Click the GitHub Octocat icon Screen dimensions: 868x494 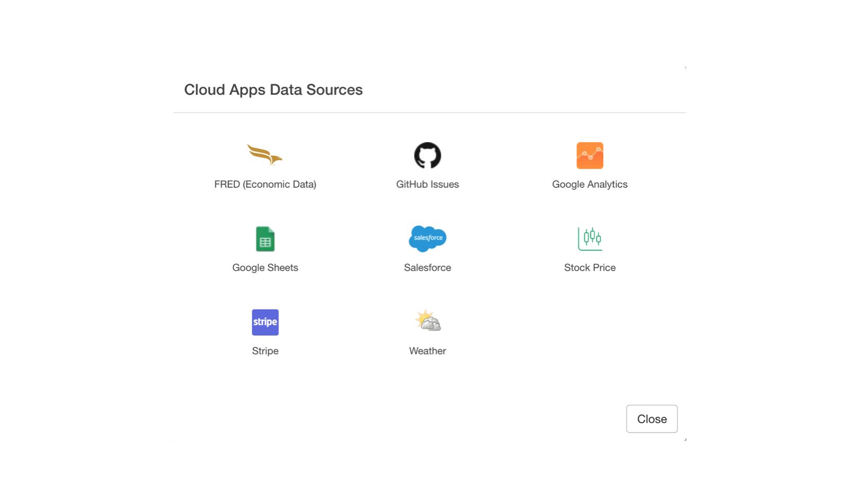[x=427, y=155]
